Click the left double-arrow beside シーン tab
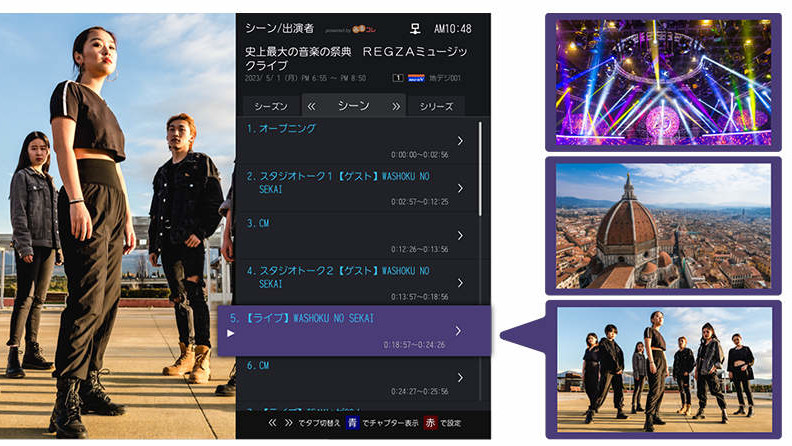The width and height of the screenshot is (792, 446). [311, 106]
